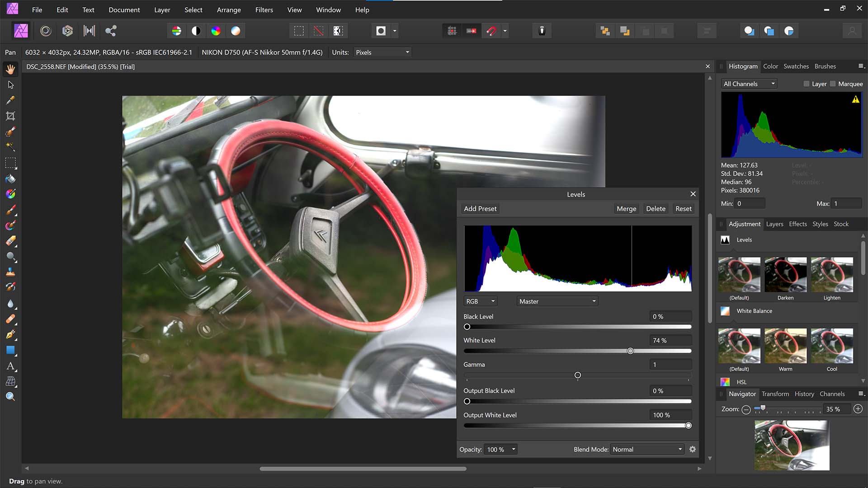
Task: Open the Master channel dropdown
Action: [x=557, y=301]
